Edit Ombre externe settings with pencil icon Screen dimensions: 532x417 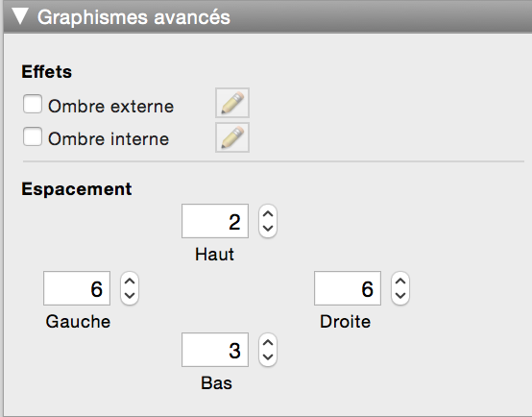[x=232, y=103]
